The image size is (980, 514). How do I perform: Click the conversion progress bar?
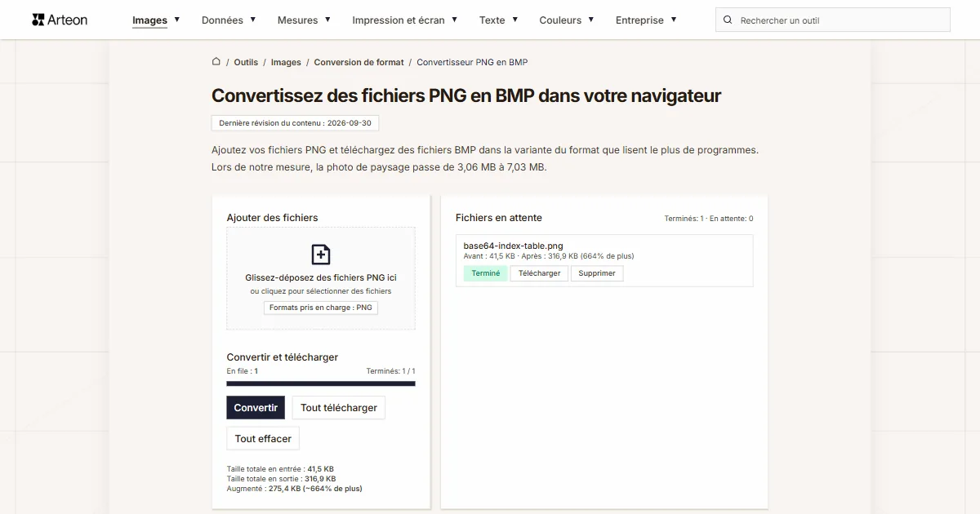tap(321, 383)
